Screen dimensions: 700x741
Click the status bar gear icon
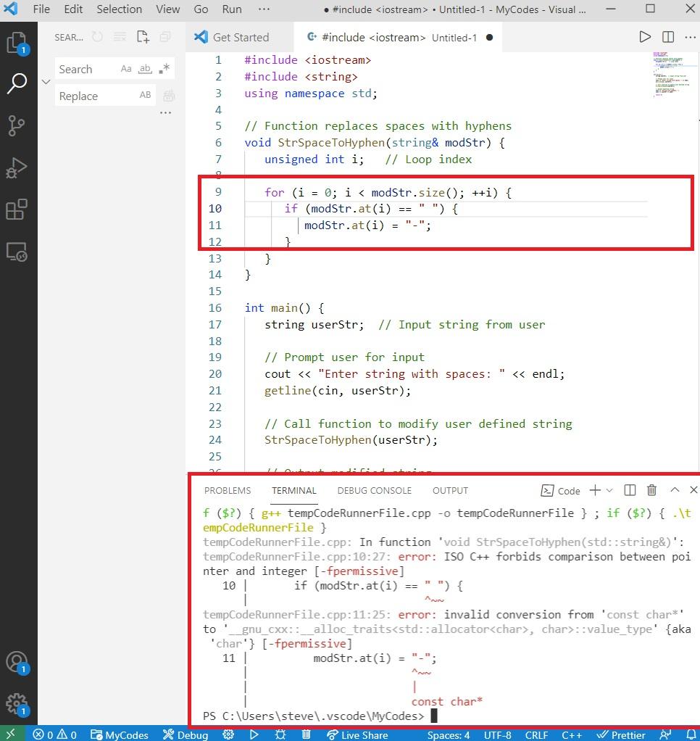point(228,734)
